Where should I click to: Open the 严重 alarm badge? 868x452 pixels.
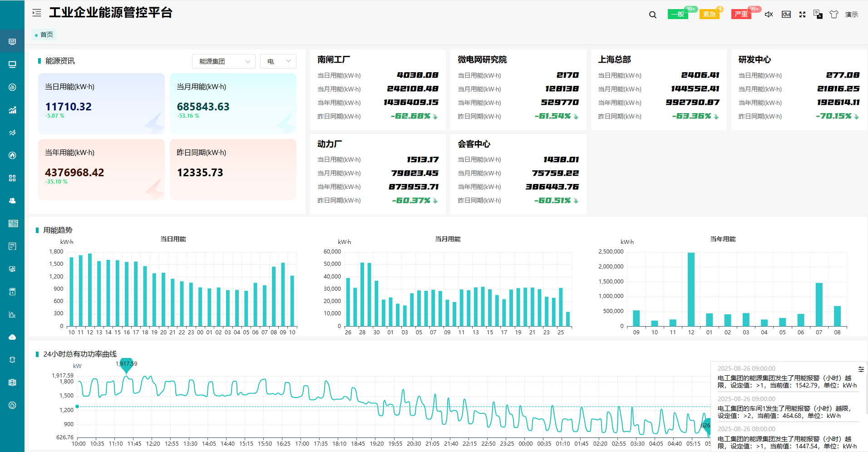point(741,14)
